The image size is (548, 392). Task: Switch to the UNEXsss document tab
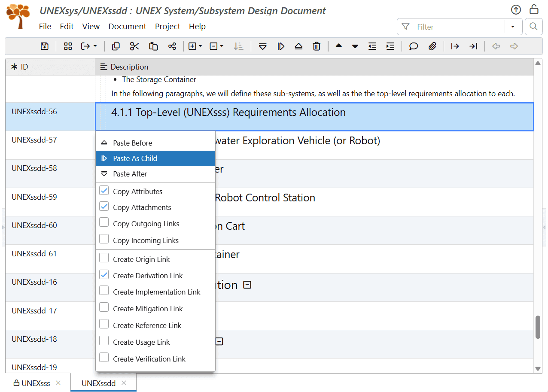coord(37,383)
